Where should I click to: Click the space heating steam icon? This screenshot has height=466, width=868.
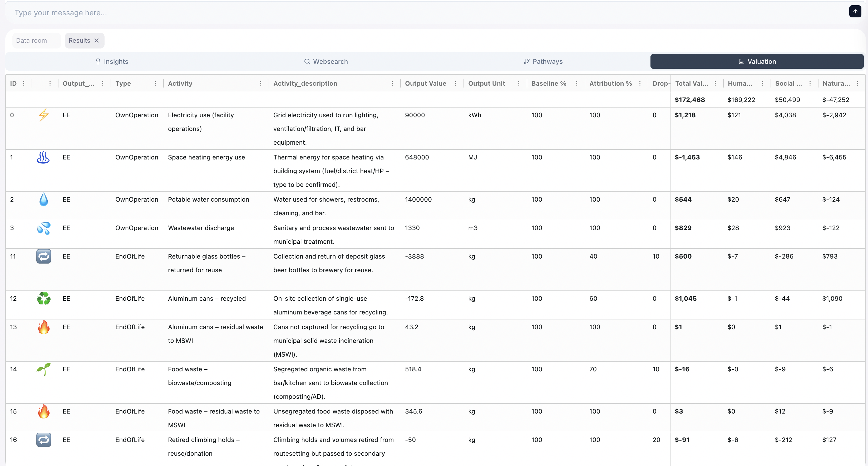[x=43, y=157]
